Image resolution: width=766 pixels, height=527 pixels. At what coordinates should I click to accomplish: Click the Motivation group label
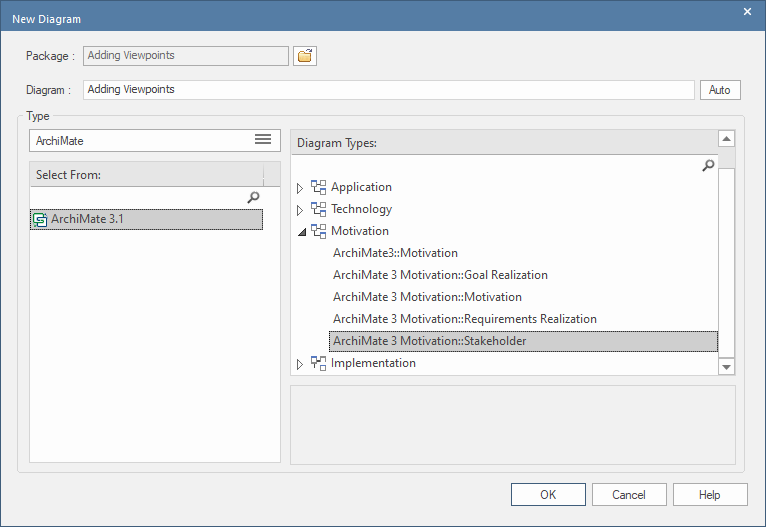point(360,231)
